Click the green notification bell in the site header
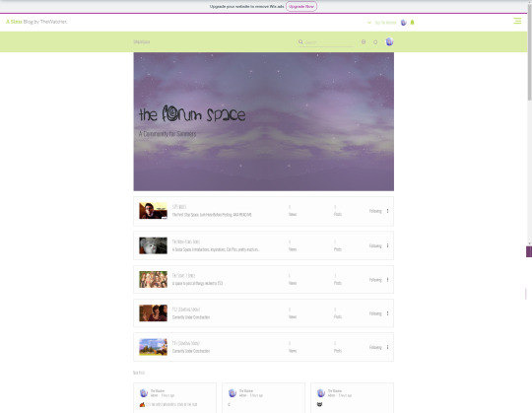Viewport: 532px width, 413px height. point(412,23)
